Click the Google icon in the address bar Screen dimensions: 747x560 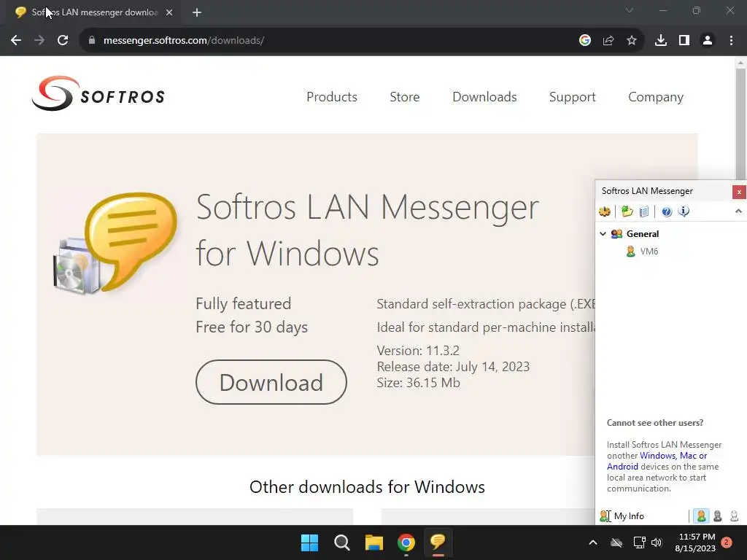pos(585,41)
